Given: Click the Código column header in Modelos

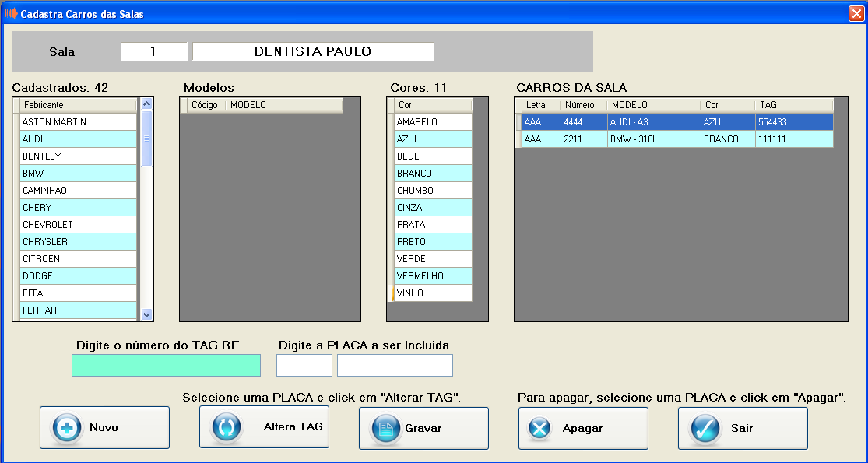Looking at the screenshot, I should 206,105.
